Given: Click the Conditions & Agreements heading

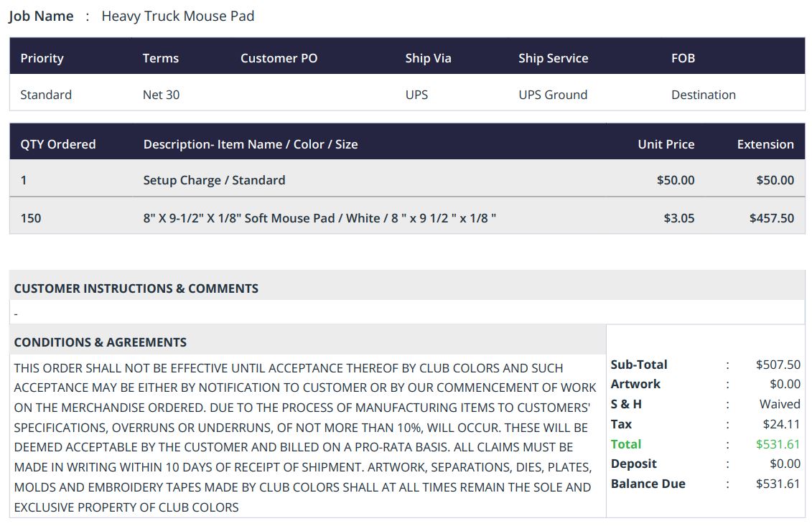Looking at the screenshot, I should (100, 342).
